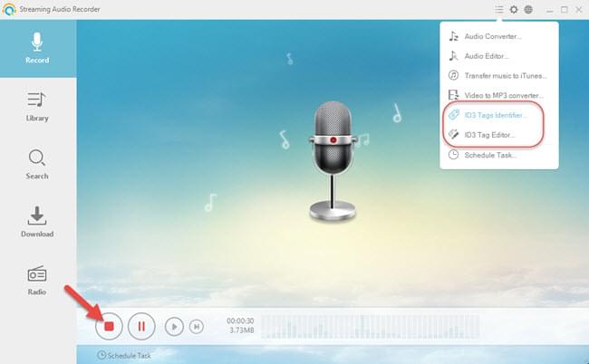Screen dimensions: 589x364
Task: Go to the Search section
Action: pyautogui.click(x=37, y=165)
